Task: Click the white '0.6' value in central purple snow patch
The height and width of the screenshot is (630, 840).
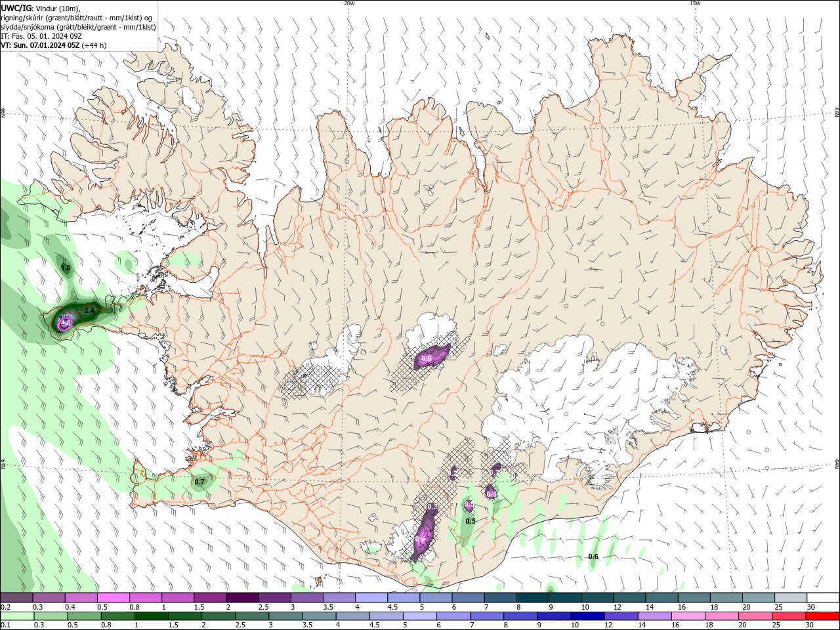Action: (x=427, y=358)
